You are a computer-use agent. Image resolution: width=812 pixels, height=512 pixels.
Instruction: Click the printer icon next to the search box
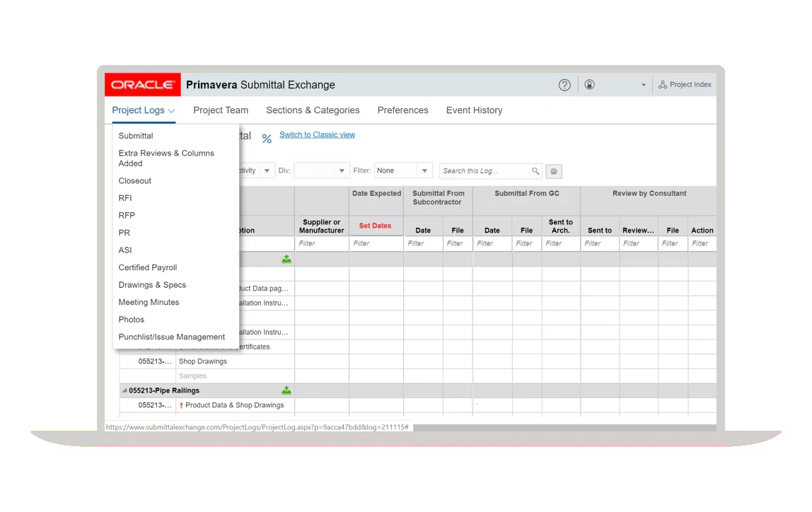click(554, 171)
